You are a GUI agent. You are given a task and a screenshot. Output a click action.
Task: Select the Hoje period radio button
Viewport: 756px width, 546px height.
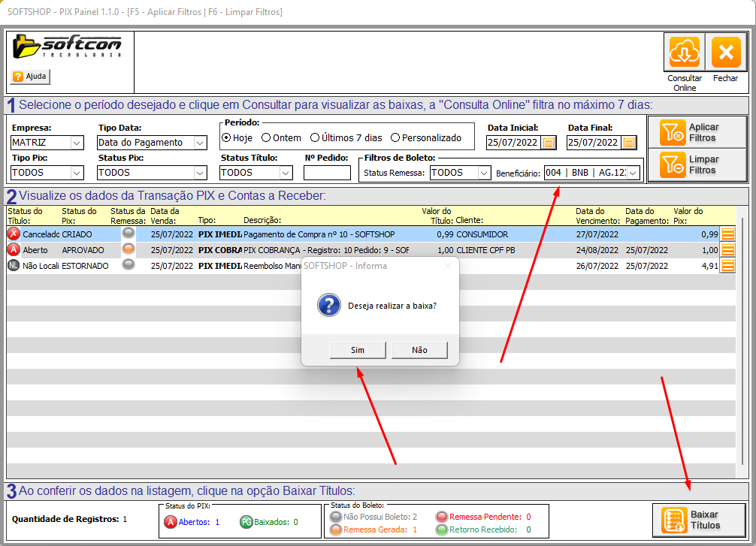[x=226, y=138]
